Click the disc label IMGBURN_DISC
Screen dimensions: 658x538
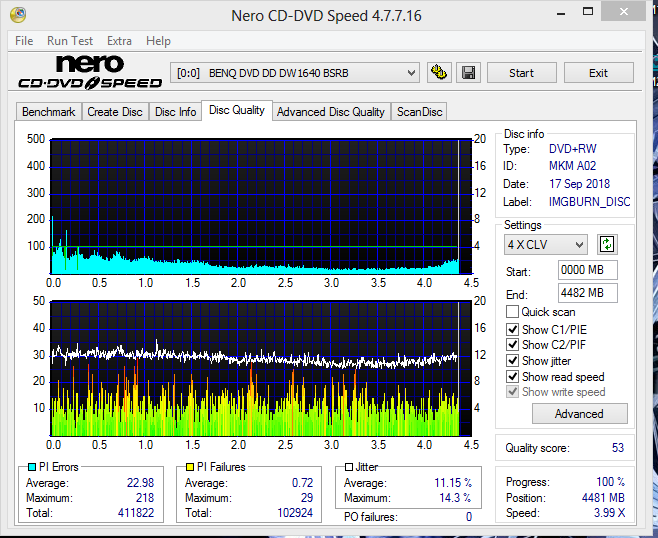[590, 202]
